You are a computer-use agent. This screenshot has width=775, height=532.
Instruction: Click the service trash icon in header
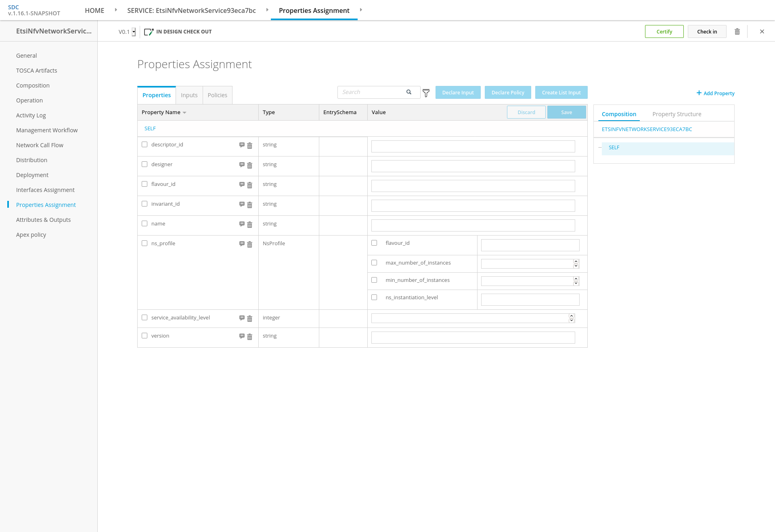tap(737, 31)
